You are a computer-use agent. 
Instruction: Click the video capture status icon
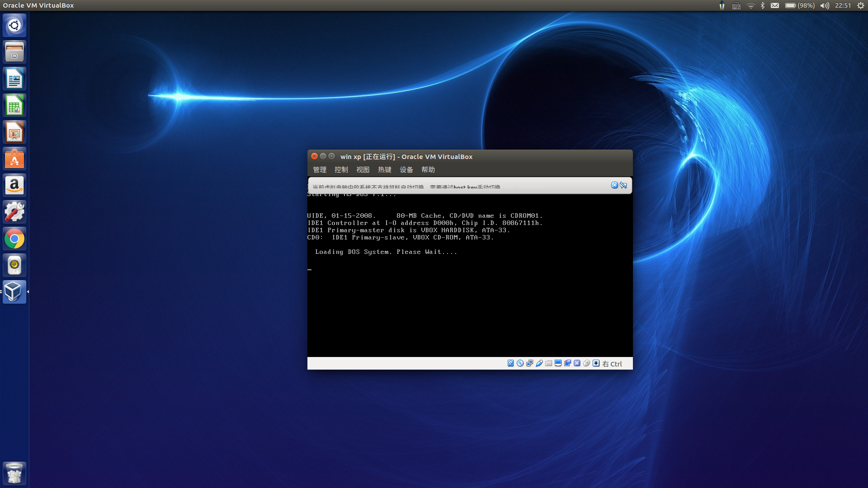click(567, 363)
